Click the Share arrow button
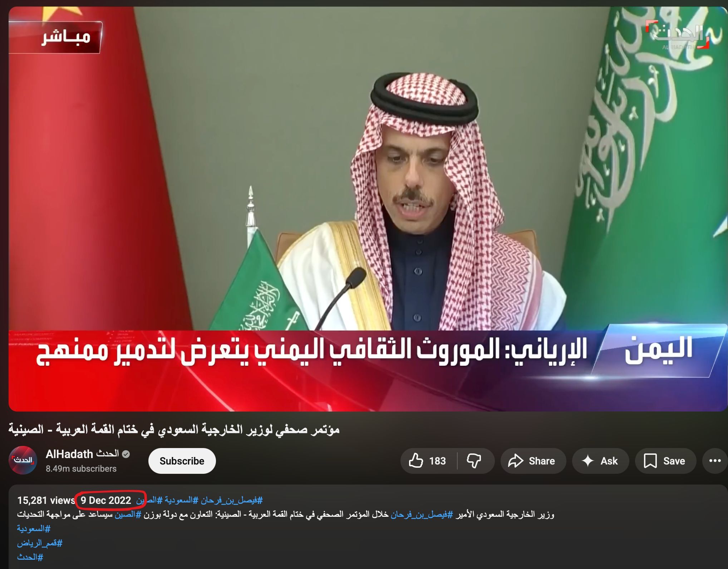728x569 pixels. [533, 461]
